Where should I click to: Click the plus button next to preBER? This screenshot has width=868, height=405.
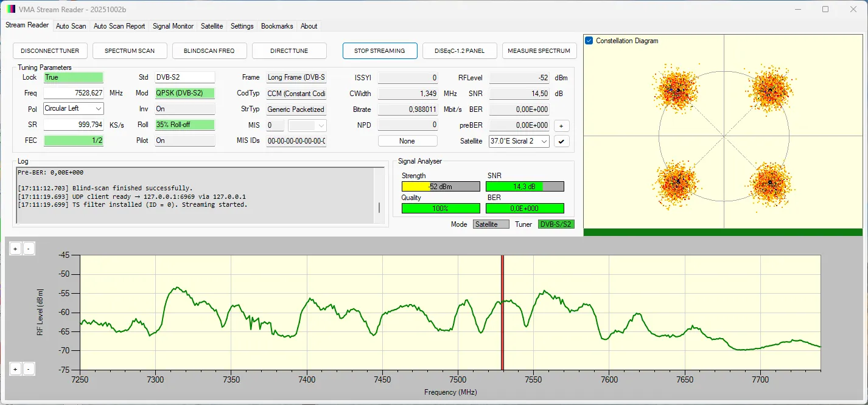tap(561, 125)
